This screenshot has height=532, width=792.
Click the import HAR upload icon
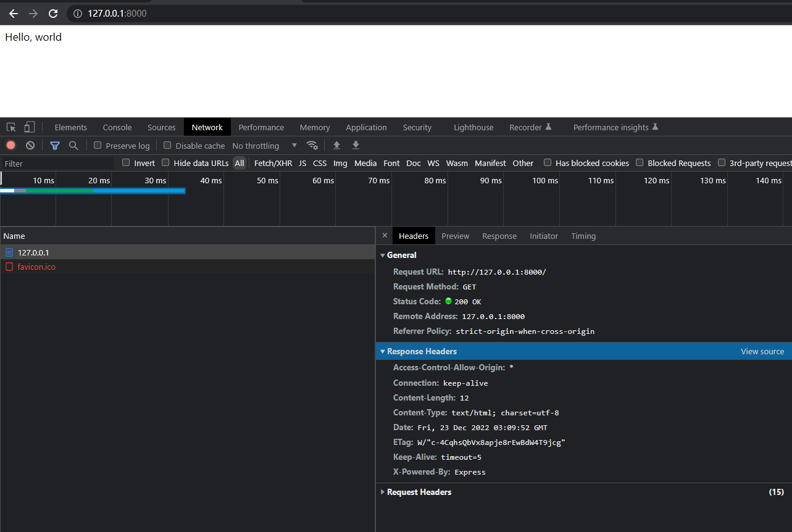[x=336, y=145]
